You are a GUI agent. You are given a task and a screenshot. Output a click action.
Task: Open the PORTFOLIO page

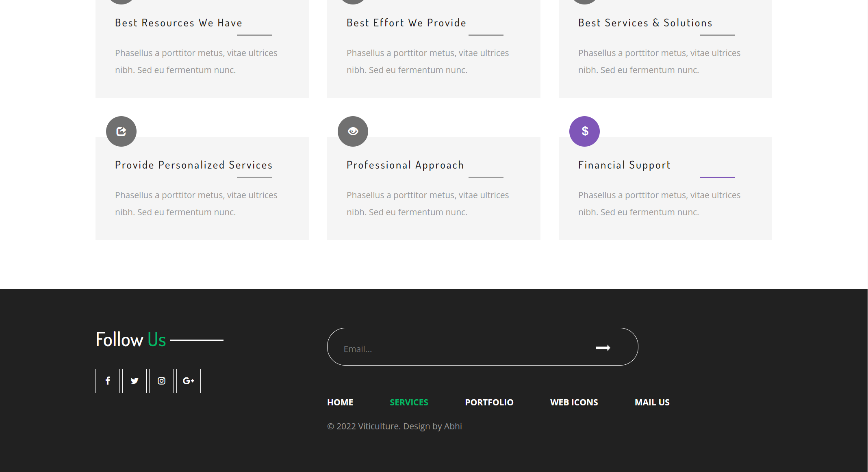pyautogui.click(x=489, y=402)
